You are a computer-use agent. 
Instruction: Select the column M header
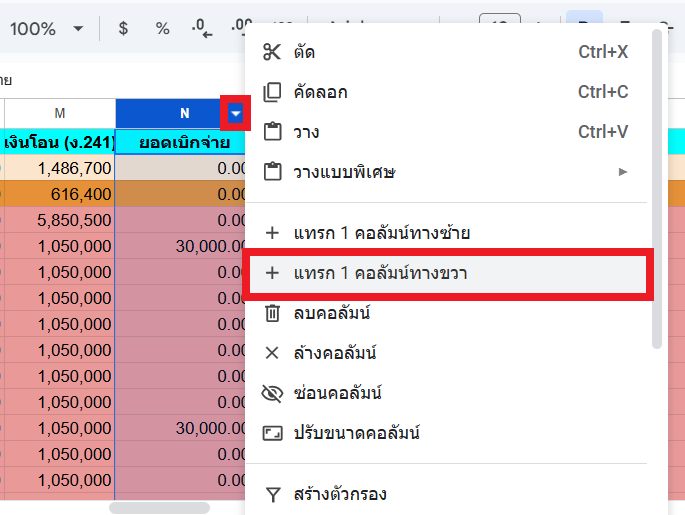click(x=60, y=114)
